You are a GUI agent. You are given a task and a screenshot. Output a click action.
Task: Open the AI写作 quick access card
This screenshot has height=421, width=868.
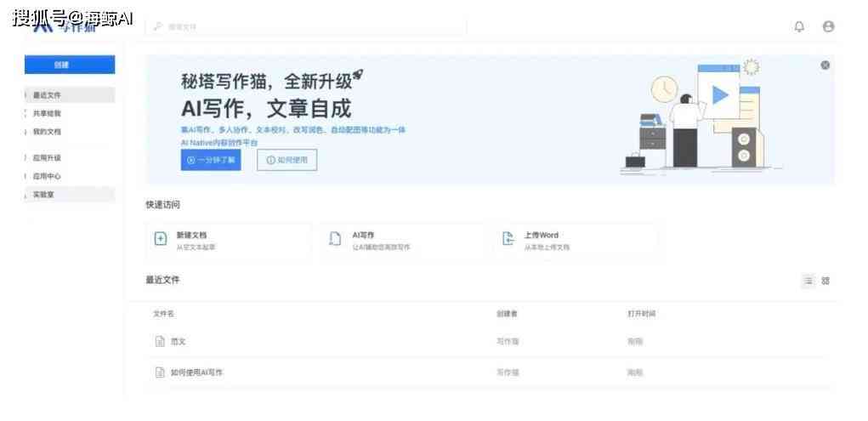pyautogui.click(x=402, y=241)
